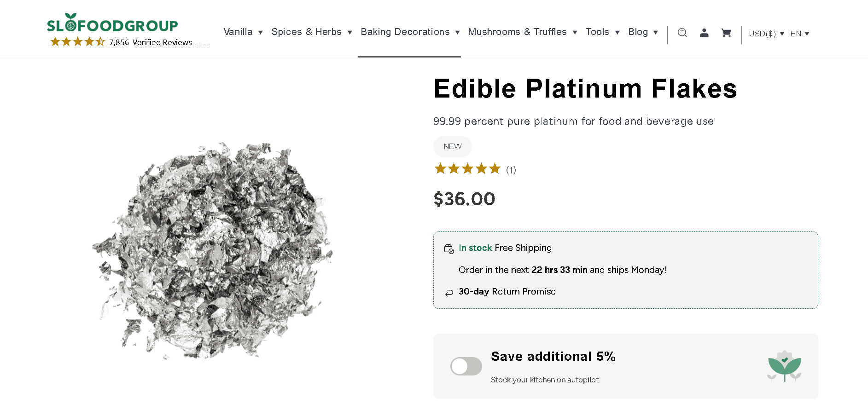Viewport: 868px width, 410px height.
Task: Follow the 7,856 Verified Reviews link
Action: [150, 42]
